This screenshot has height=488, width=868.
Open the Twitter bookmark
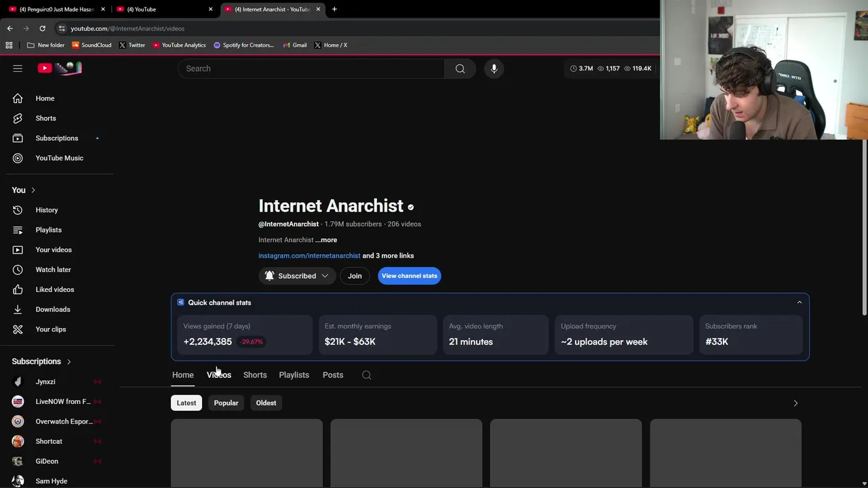(132, 45)
